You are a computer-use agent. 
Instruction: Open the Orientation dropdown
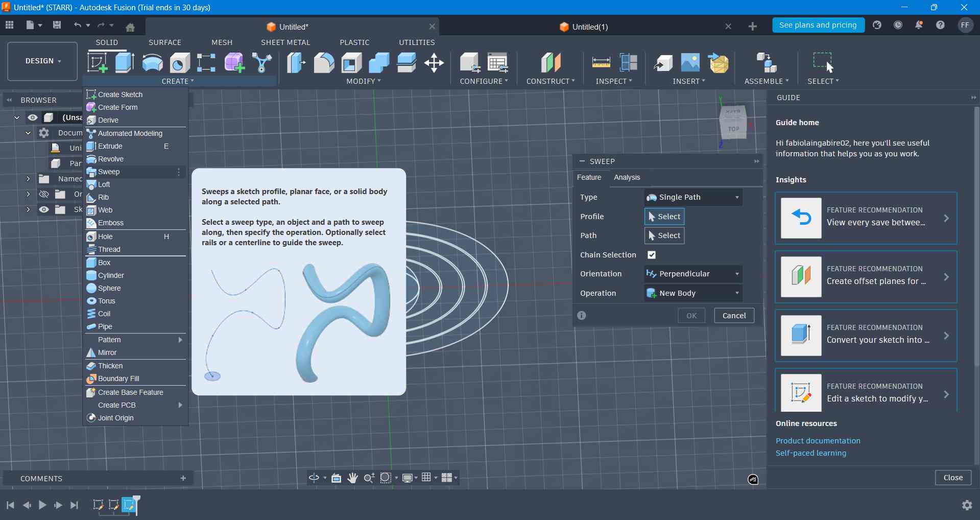pyautogui.click(x=693, y=274)
